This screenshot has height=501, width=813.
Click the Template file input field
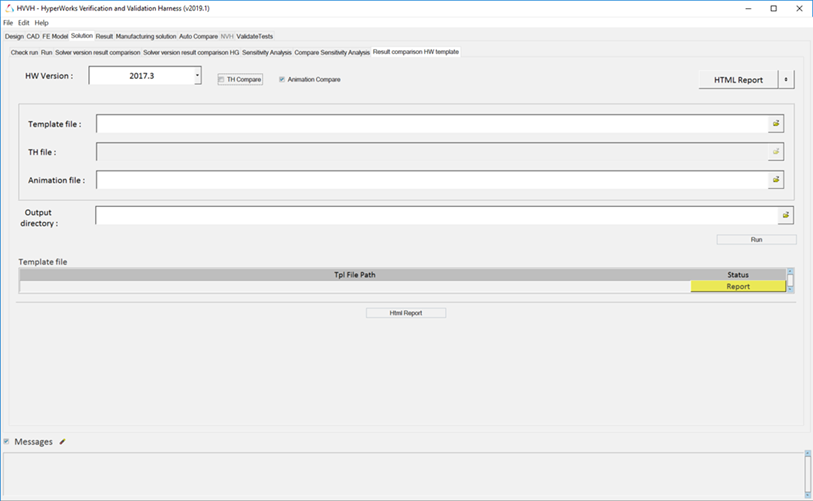coord(432,124)
